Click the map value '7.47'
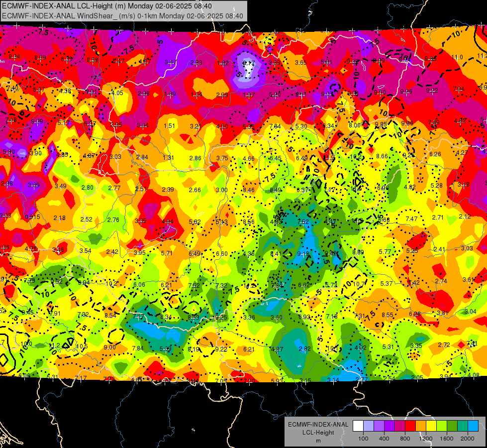Image resolution: width=487 pixels, height=448 pixels. click(411, 219)
